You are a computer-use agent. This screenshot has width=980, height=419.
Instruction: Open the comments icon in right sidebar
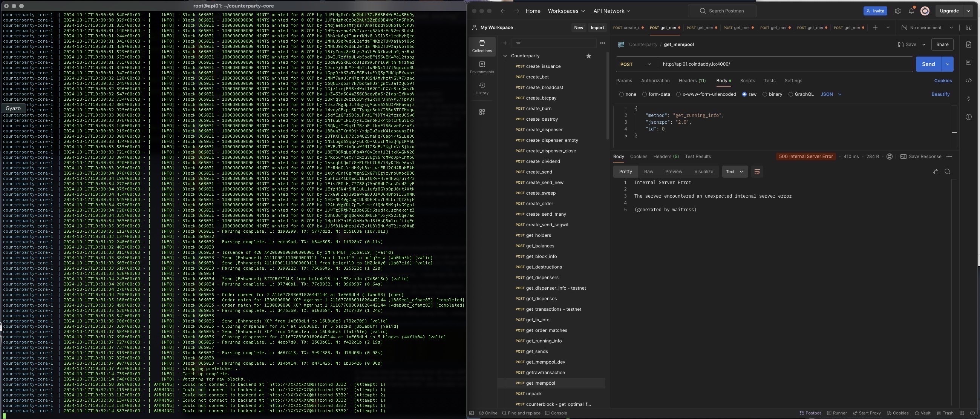coord(968,62)
